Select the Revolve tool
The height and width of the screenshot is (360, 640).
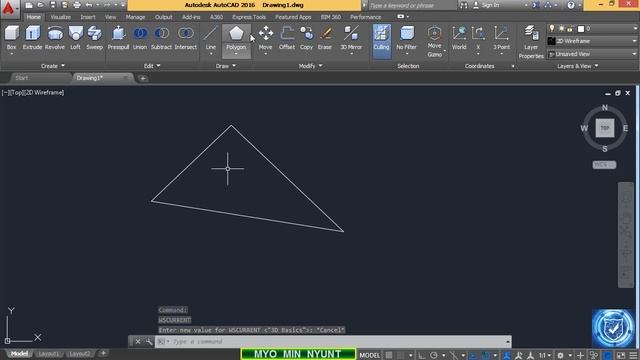click(x=55, y=38)
